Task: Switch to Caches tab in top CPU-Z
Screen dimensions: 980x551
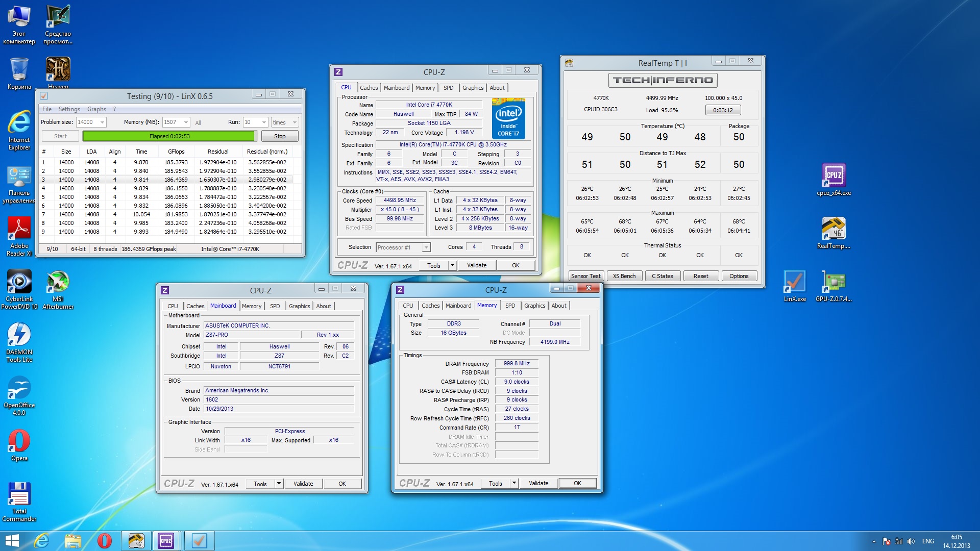Action: [369, 88]
